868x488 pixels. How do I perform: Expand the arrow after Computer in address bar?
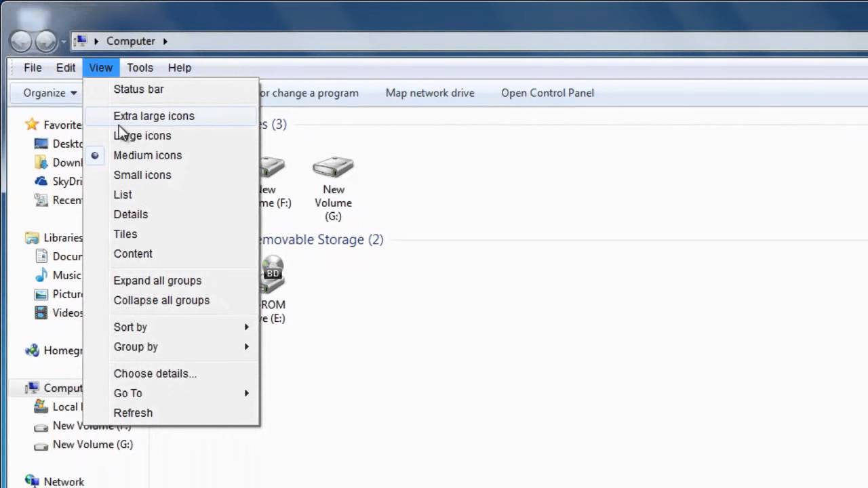tap(167, 41)
